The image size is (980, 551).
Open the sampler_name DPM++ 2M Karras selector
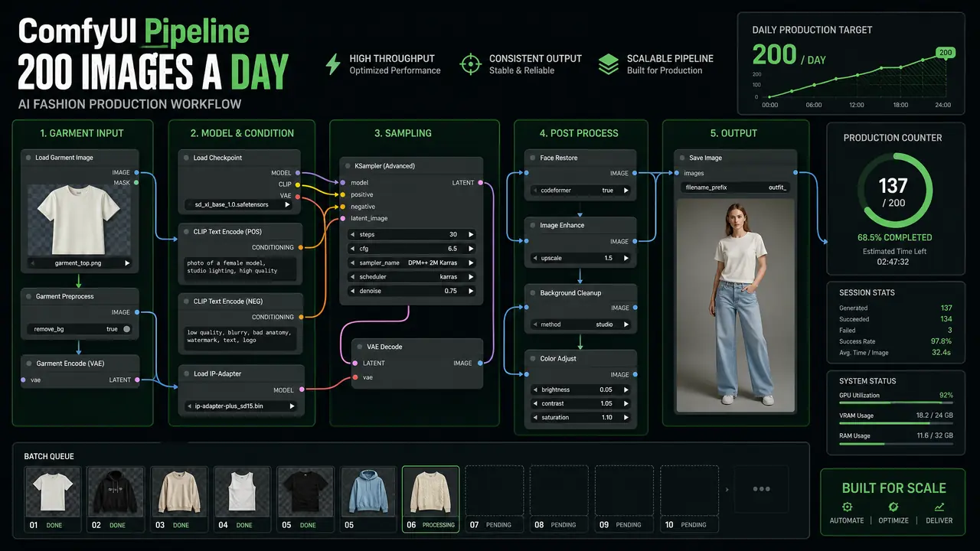coord(411,262)
